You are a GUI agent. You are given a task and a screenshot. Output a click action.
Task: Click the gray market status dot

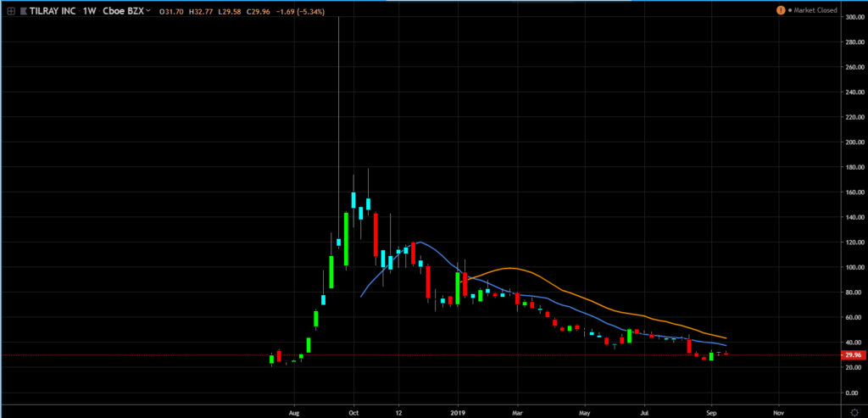pyautogui.click(x=790, y=10)
